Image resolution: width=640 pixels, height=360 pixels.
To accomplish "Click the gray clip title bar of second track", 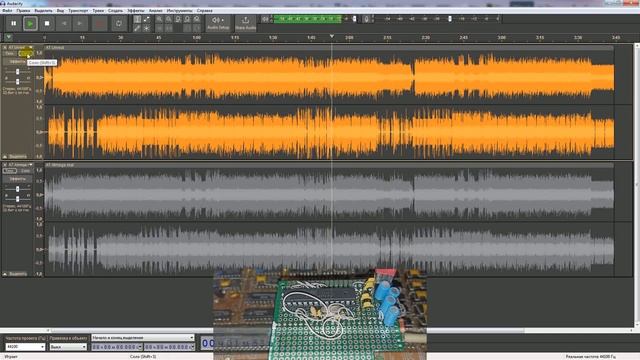I will point(329,165).
